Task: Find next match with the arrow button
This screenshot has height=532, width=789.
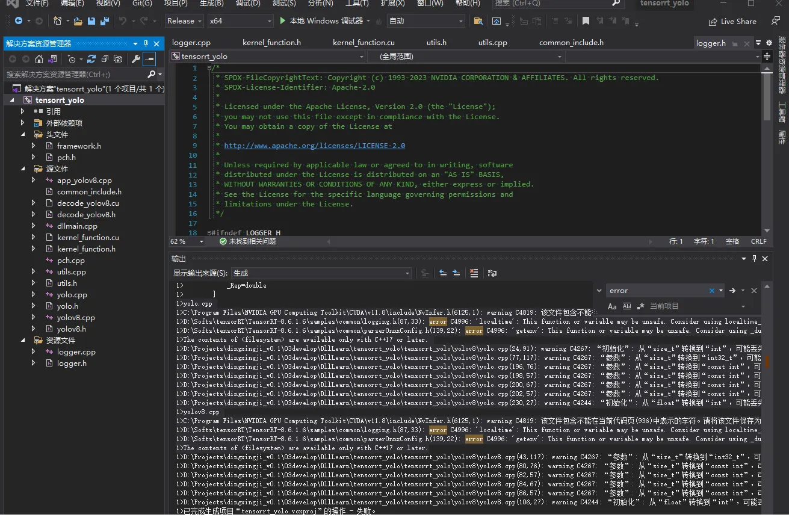Action: click(x=732, y=291)
